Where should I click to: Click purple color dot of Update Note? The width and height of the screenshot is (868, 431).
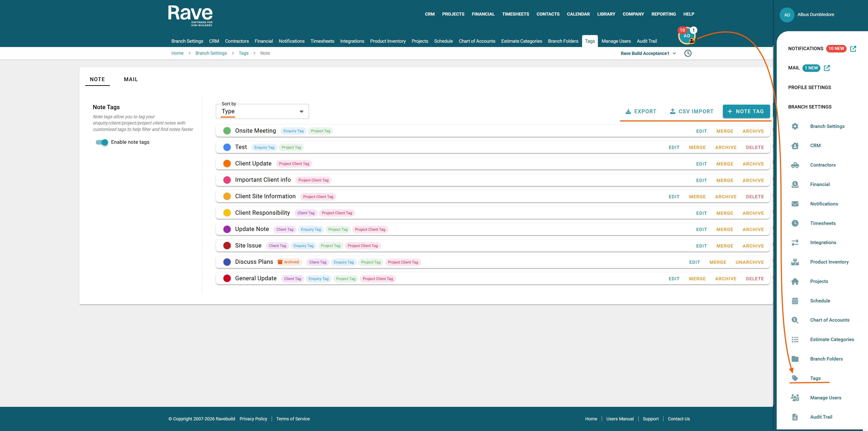tap(227, 229)
